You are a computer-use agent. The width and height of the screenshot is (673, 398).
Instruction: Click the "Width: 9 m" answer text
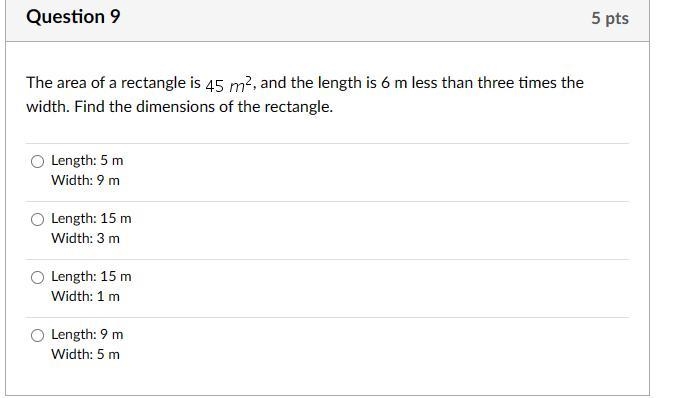click(x=85, y=180)
